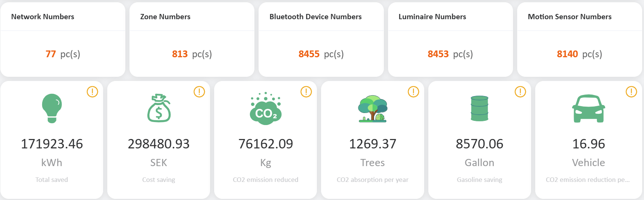Open info icon on CO2 Kg card
This screenshot has height=200, width=644.
click(306, 92)
